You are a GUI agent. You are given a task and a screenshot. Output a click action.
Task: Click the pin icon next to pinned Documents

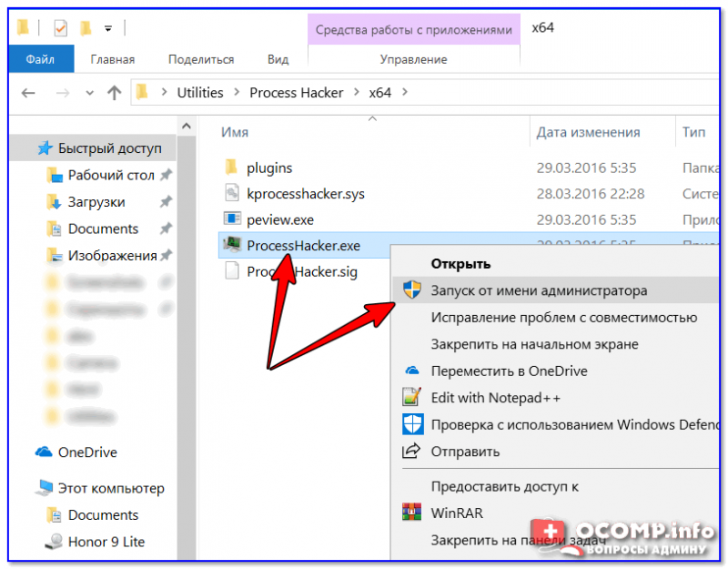(x=166, y=229)
